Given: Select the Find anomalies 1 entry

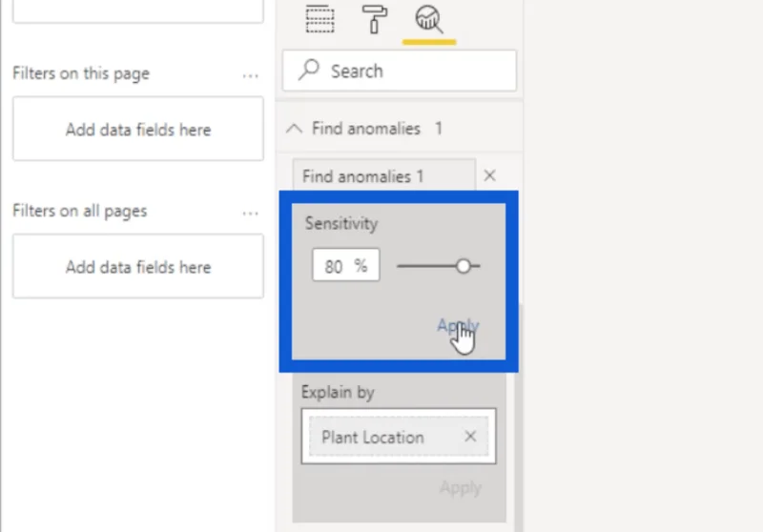Looking at the screenshot, I should pos(383,175).
